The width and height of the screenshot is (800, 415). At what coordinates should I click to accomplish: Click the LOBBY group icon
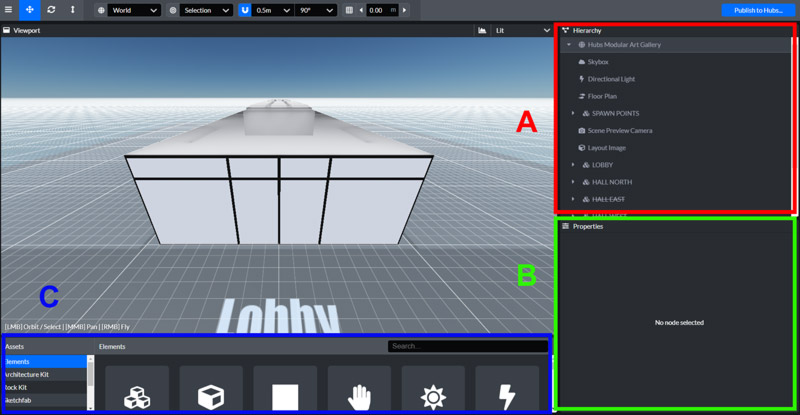586,165
